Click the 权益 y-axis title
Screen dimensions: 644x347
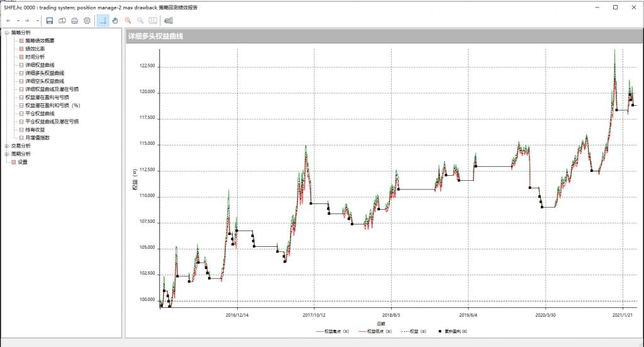coord(135,180)
